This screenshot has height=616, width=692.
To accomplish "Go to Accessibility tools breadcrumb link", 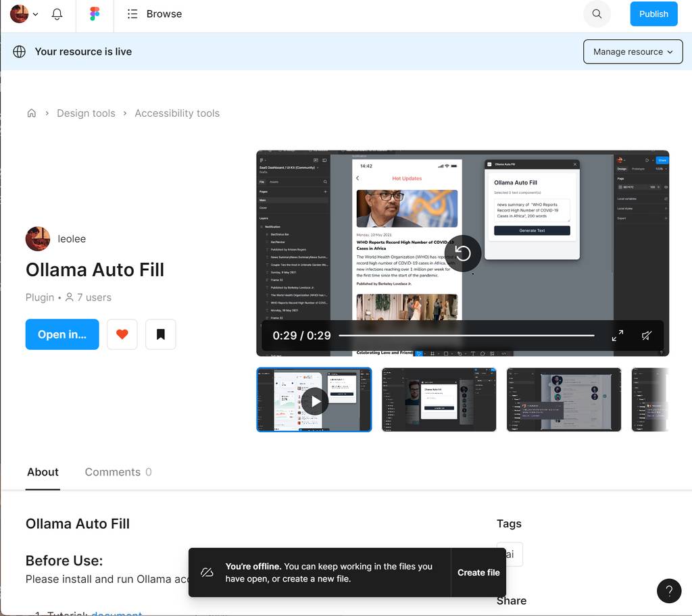I will pos(177,113).
